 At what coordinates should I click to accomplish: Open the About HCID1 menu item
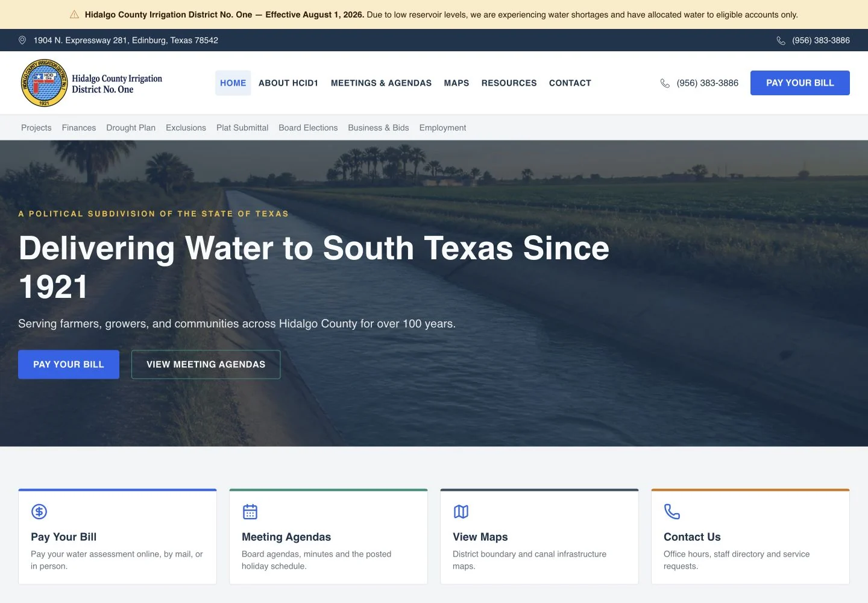[288, 83]
